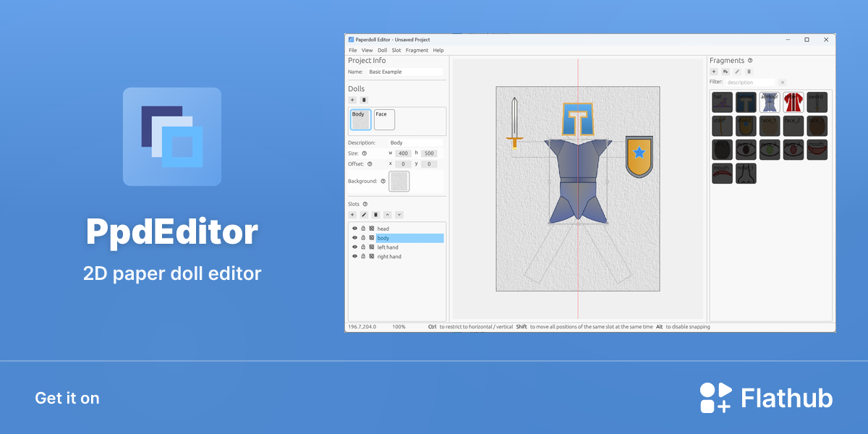Viewport: 868px width, 434px height.
Task: Click the PpdEditor app icon
Action: point(172,137)
